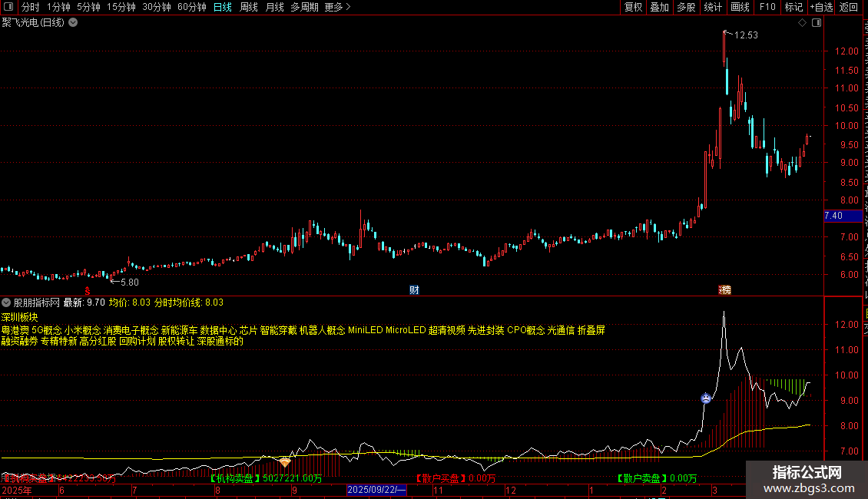This screenshot has width=868, height=499.
Task: Open the 多周期 multi-period view
Action: pyautogui.click(x=304, y=7)
